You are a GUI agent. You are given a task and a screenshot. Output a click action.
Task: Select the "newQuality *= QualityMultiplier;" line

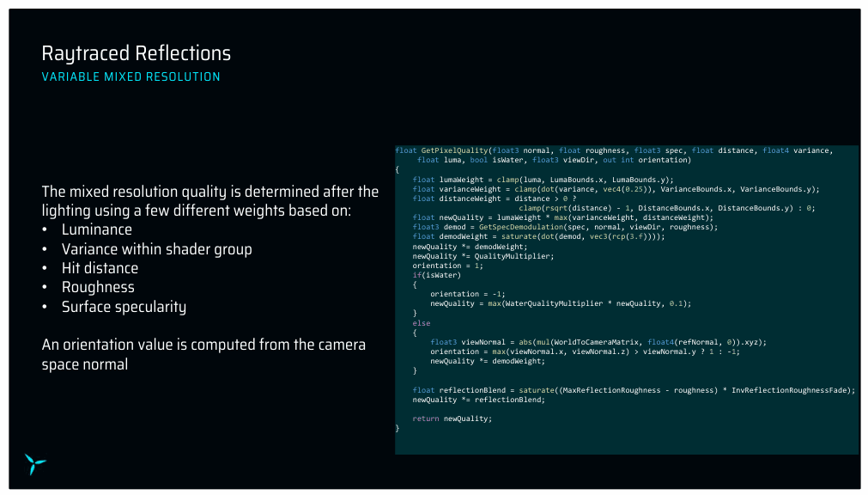tap(483, 256)
